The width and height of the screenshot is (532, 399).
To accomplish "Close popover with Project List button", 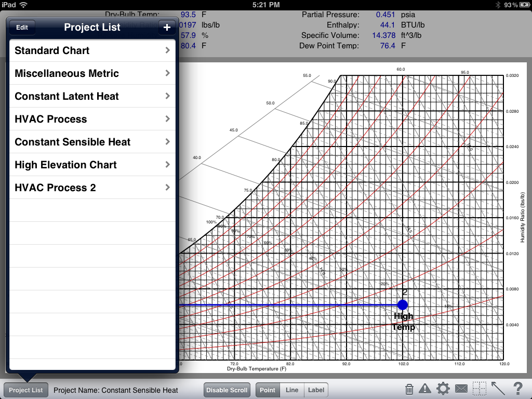I will click(x=26, y=390).
